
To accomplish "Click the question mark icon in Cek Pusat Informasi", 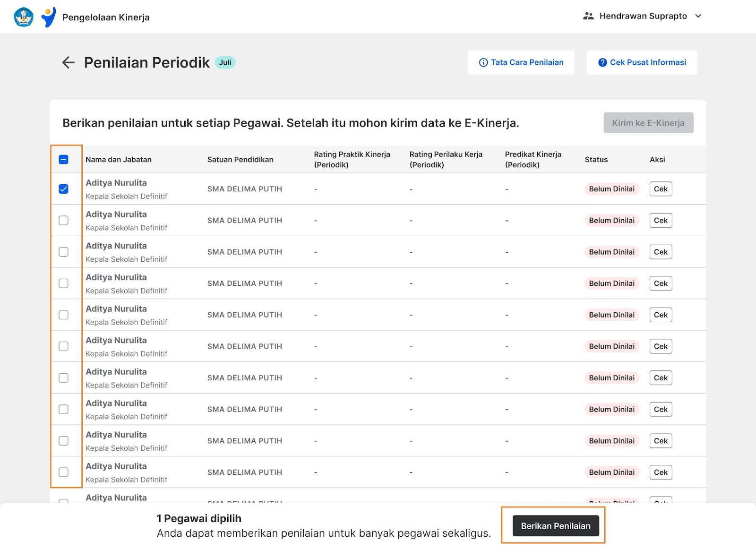I will [602, 62].
